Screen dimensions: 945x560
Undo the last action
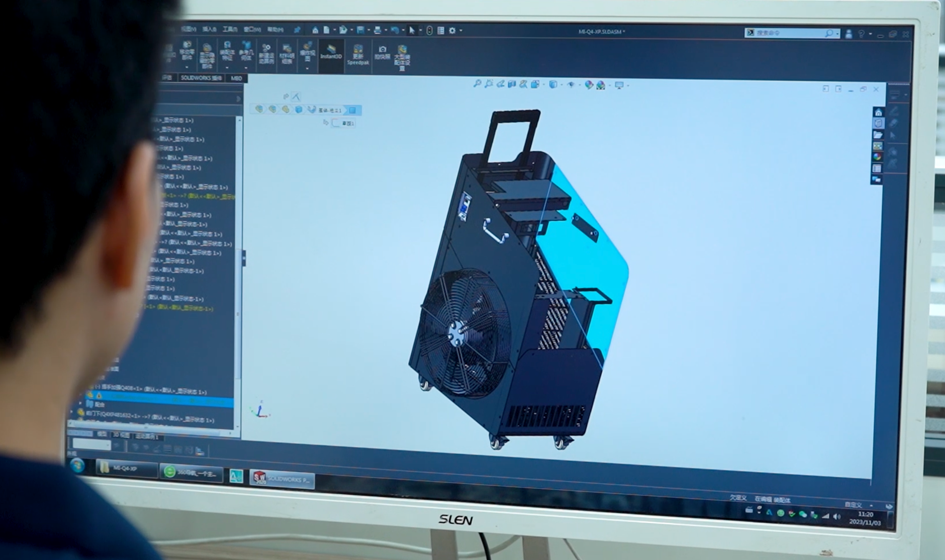(x=394, y=30)
